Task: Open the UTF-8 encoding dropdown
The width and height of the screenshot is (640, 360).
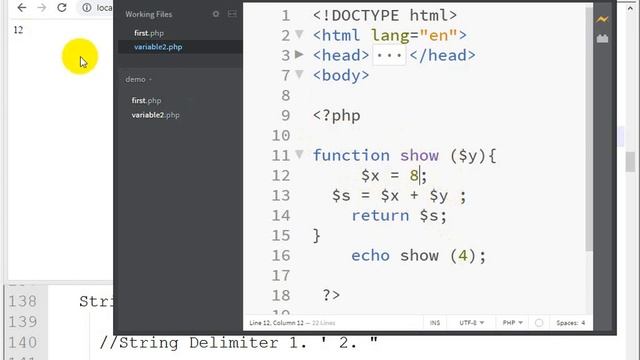Action: [x=471, y=323]
